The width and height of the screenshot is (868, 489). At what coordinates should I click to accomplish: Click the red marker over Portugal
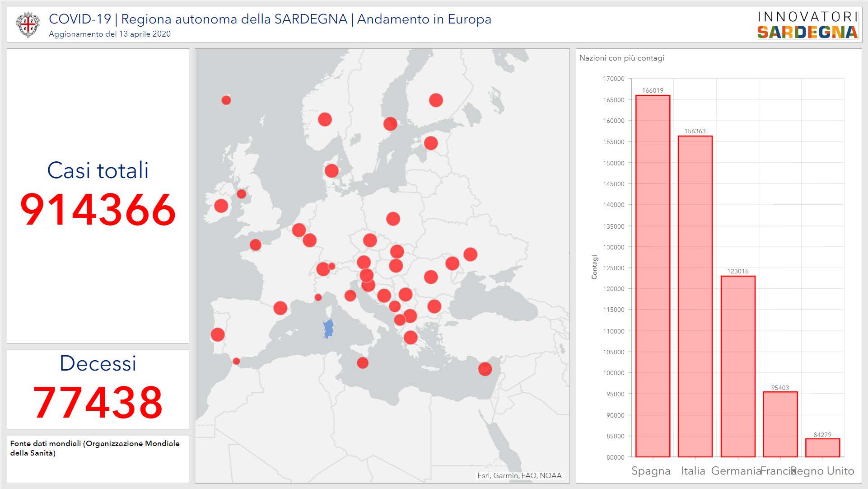218,334
